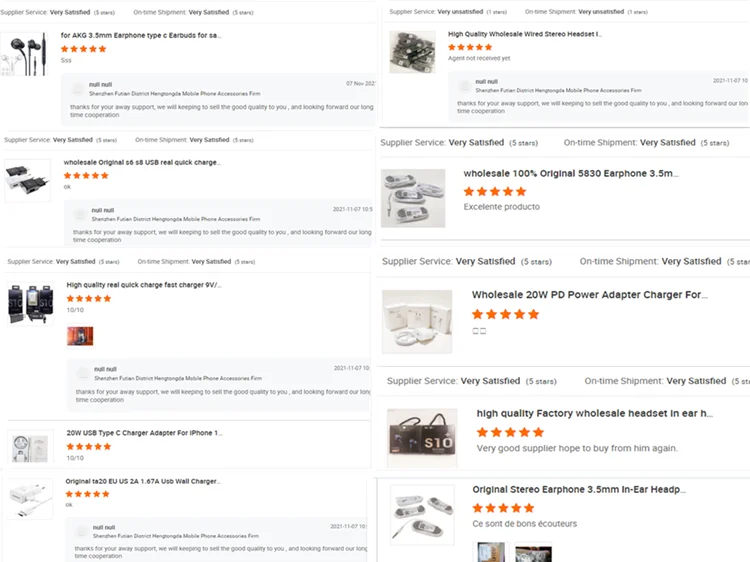This screenshot has height=562, width=750.
Task: Click the 'wholesale 100% Original 5830 Earphone' title
Action: 571,173
